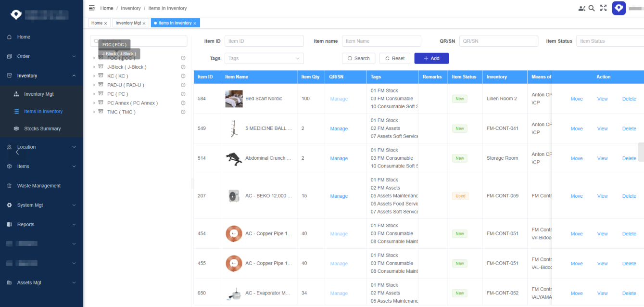Click the users icon in header

tap(581, 8)
